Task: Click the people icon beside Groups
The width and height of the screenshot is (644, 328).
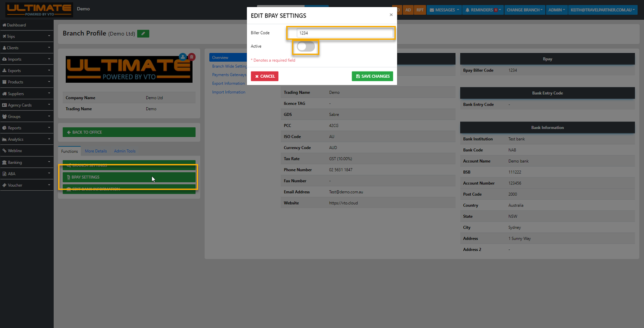Action: pyautogui.click(x=4, y=117)
